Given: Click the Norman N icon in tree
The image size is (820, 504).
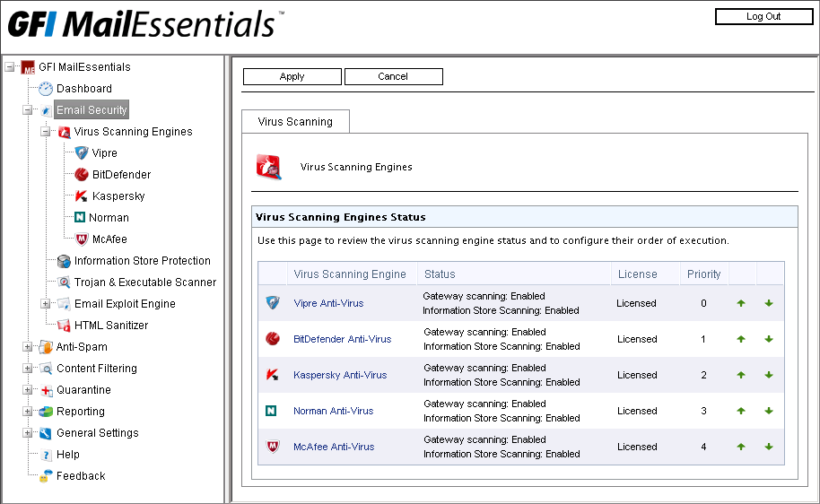Looking at the screenshot, I should (80, 218).
